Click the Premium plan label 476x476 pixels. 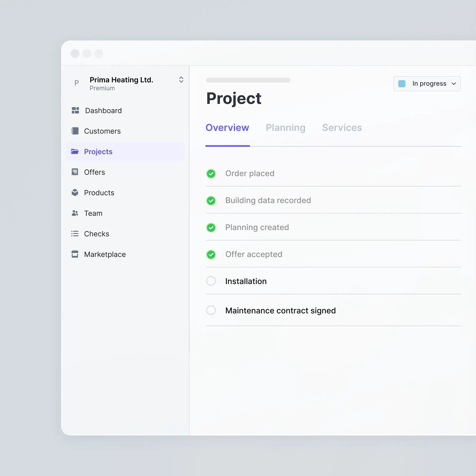102,88
